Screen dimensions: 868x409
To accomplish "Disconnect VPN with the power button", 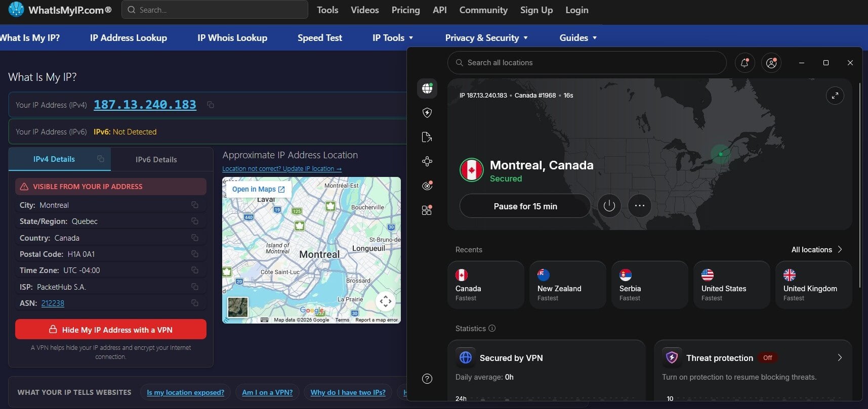I will pos(609,206).
